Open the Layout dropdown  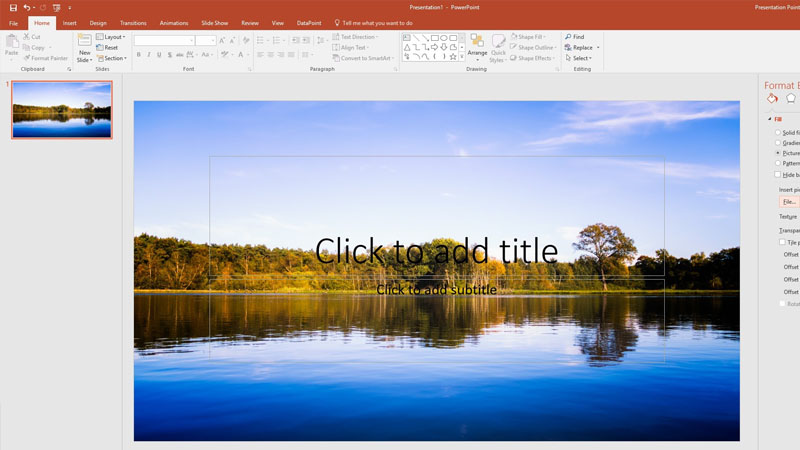(x=111, y=37)
